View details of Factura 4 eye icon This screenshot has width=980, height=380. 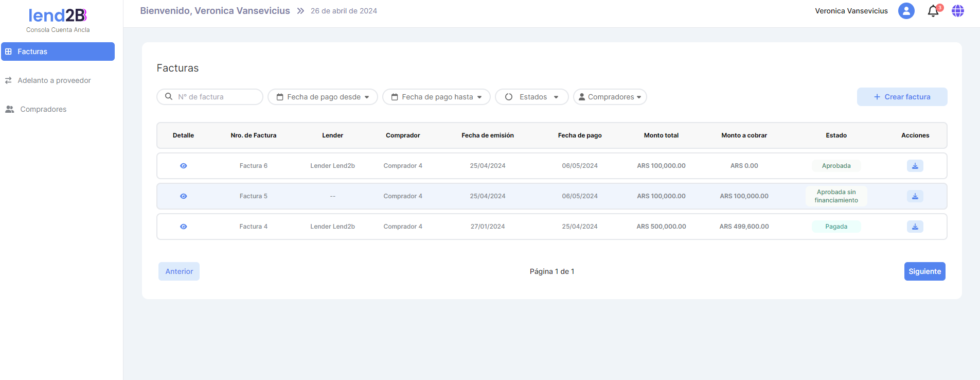point(183,227)
